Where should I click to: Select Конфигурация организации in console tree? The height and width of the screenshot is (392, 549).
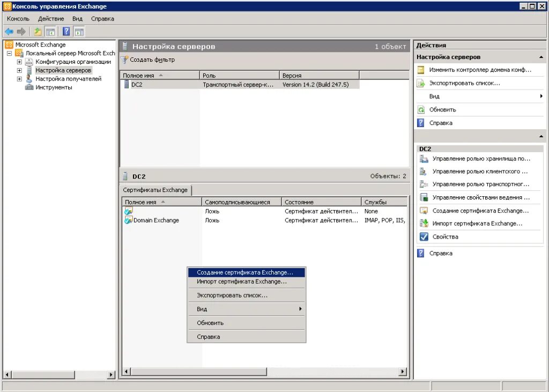73,62
